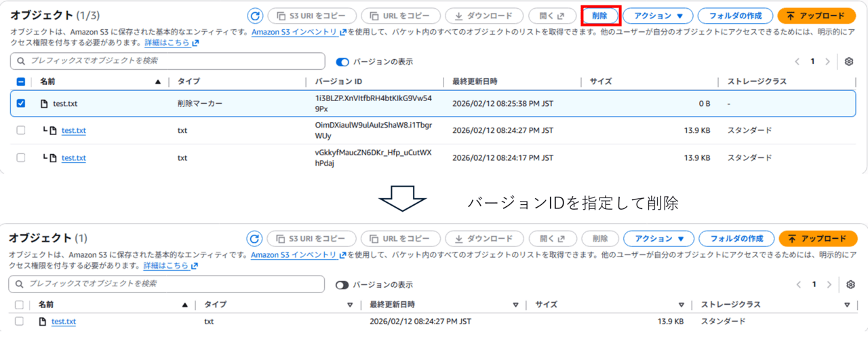Viewport: 868px width, 361px height.
Task: Uncheck the checked 削除マーカー test.txt row checkbox
Action: click(x=20, y=104)
